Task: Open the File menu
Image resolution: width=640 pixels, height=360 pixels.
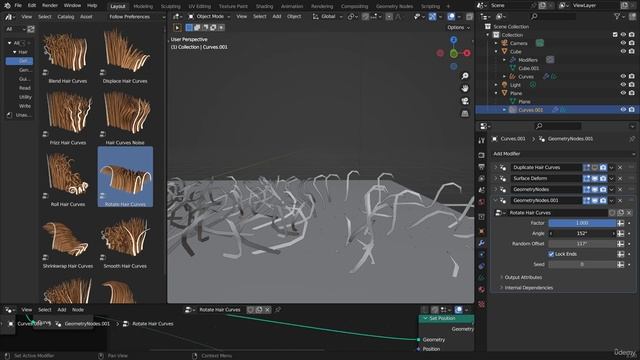Action: (18, 6)
